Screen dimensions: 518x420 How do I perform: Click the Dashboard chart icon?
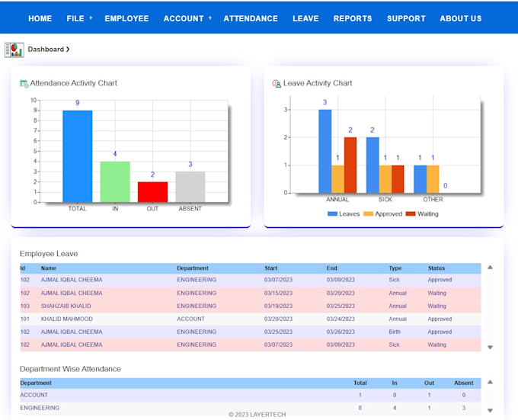click(14, 50)
